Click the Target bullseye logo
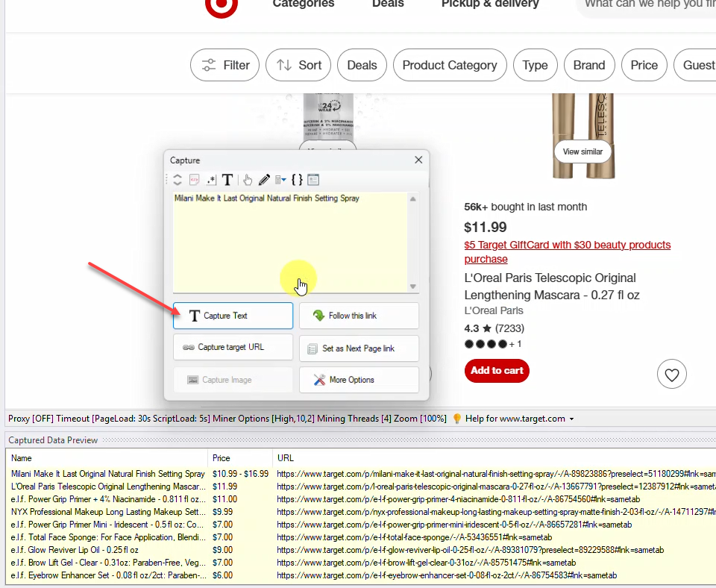Image resolution: width=716 pixels, height=588 pixels. coord(222,5)
